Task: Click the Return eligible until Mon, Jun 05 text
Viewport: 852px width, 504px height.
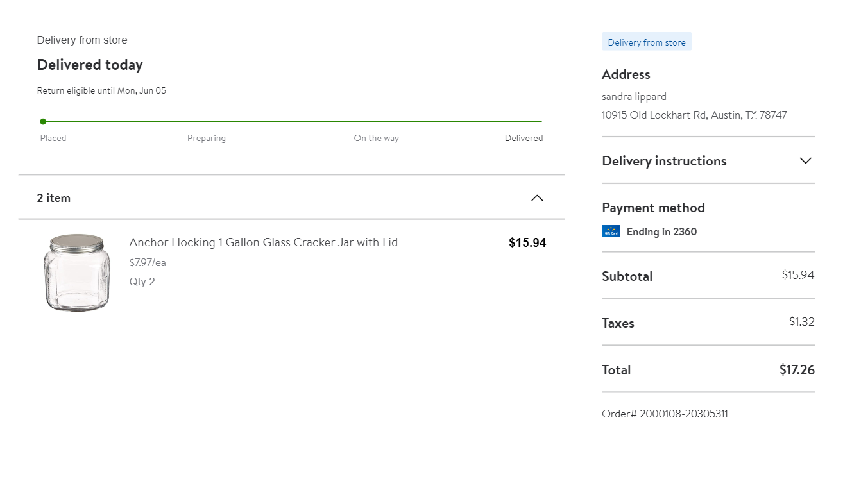Action: [x=101, y=90]
